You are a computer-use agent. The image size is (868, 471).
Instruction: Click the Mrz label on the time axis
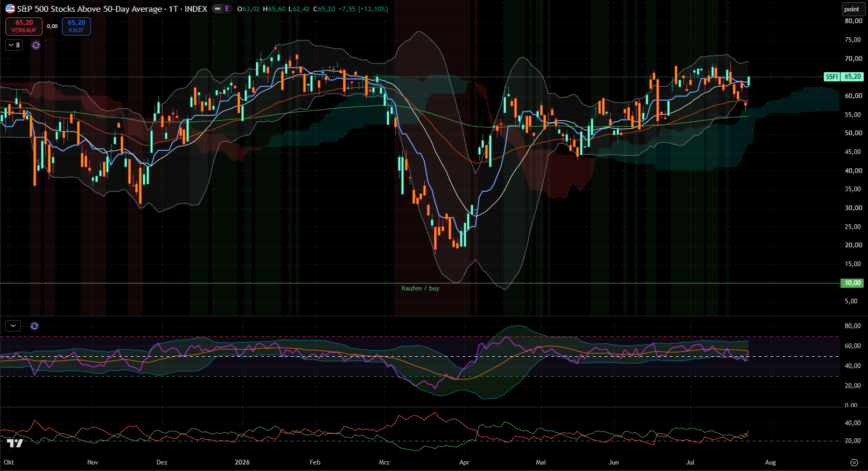coord(384,462)
